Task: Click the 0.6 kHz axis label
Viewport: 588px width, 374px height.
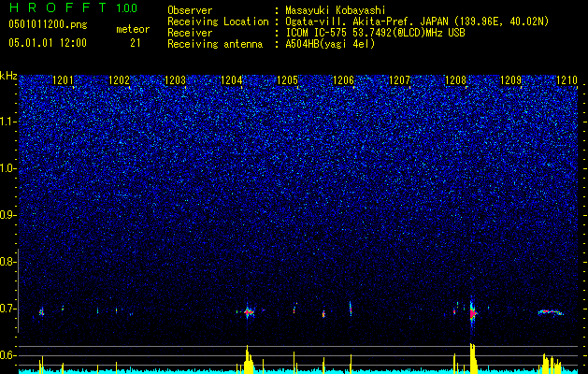Action: pos(7,355)
